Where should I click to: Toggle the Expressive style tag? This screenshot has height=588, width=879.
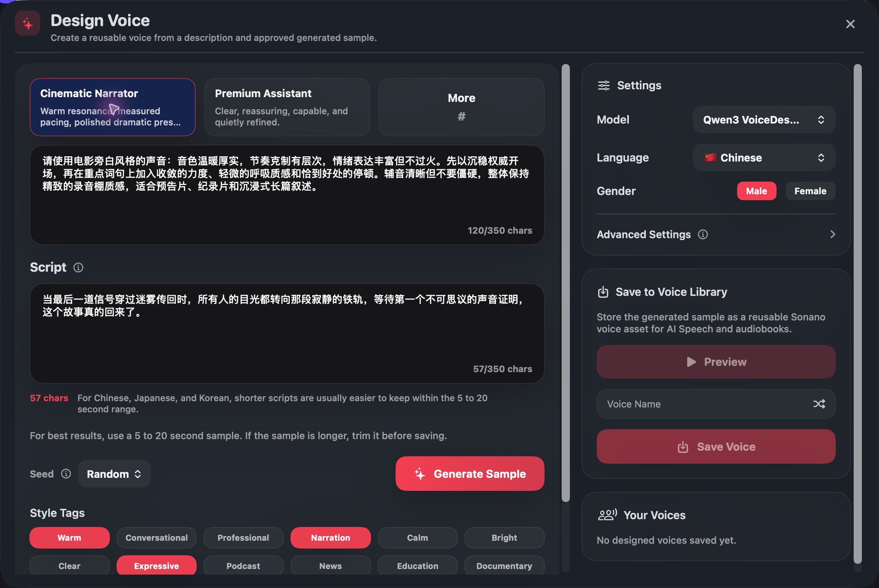click(156, 566)
